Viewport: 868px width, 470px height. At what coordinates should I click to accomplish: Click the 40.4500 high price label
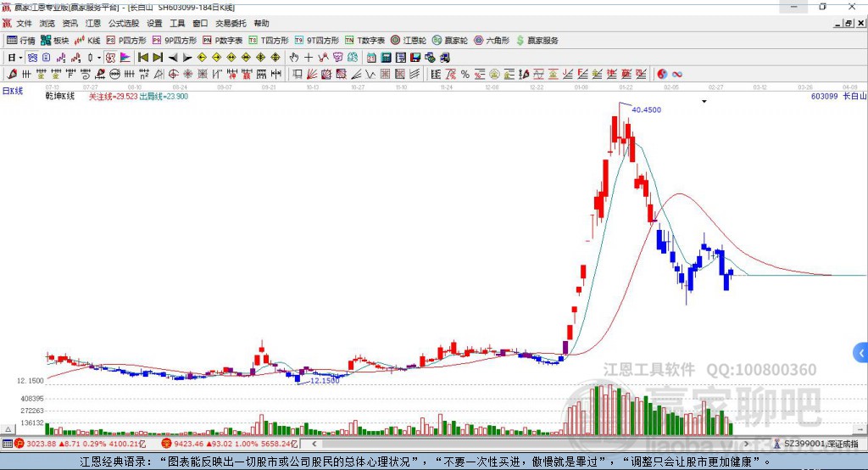[x=646, y=109]
